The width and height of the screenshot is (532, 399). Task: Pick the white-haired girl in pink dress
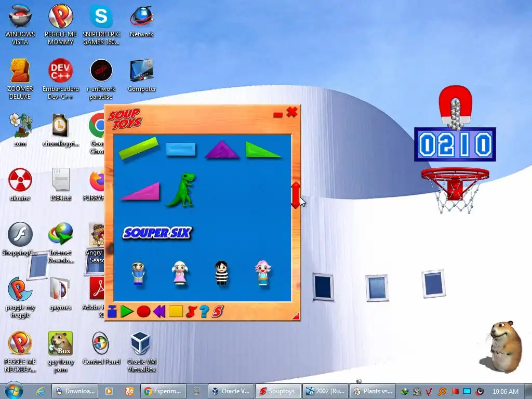click(x=180, y=273)
